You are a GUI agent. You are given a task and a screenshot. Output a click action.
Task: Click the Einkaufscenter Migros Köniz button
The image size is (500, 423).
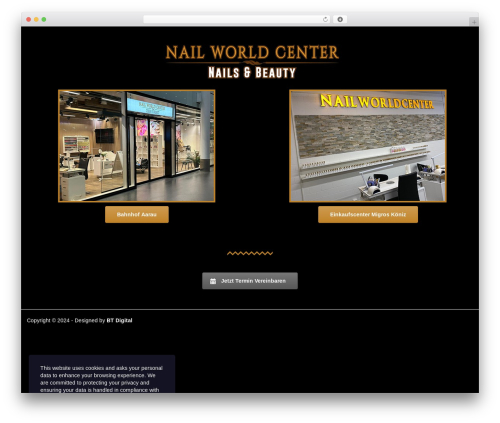coord(368,214)
